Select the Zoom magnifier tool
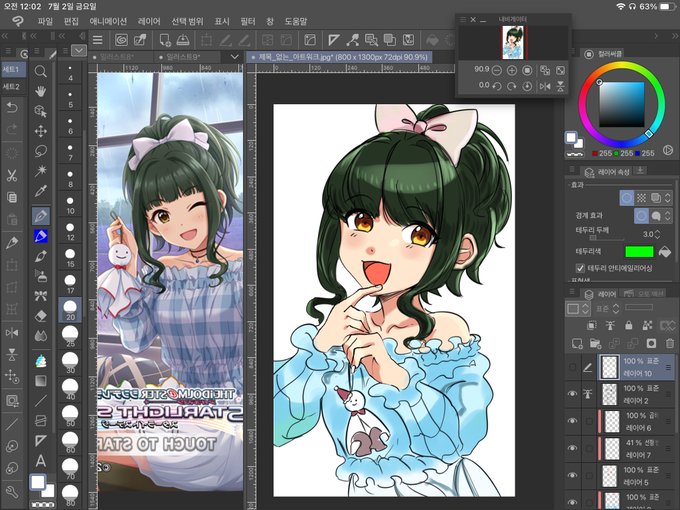 (x=40, y=71)
